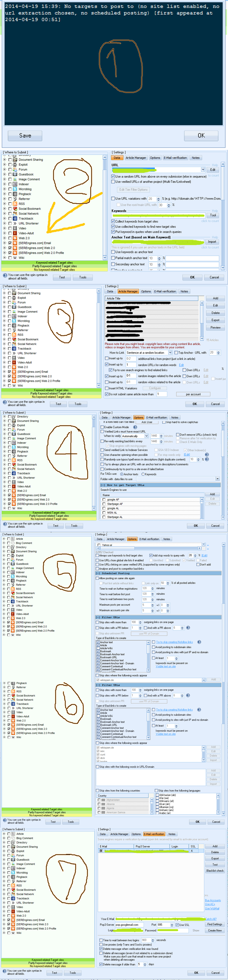Image resolution: width=228 pixels, height=980 pixels.
Task: Open Options tab in the E-Mail verification panel
Action: (136, 834)
